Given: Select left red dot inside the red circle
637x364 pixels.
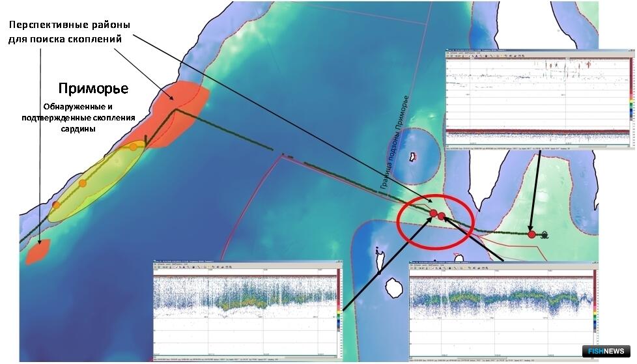Looking at the screenshot, I should coord(433,213).
